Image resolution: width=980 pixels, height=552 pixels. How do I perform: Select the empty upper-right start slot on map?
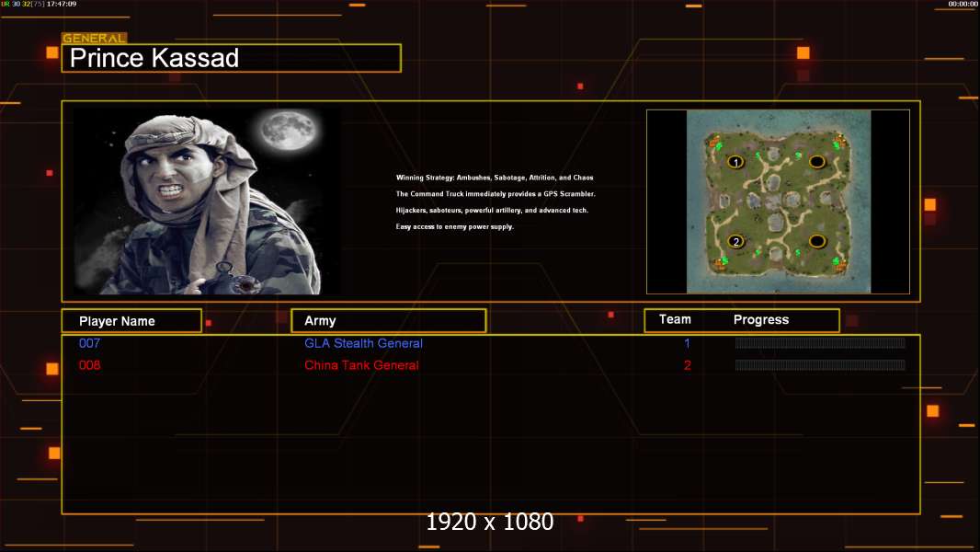pos(817,162)
